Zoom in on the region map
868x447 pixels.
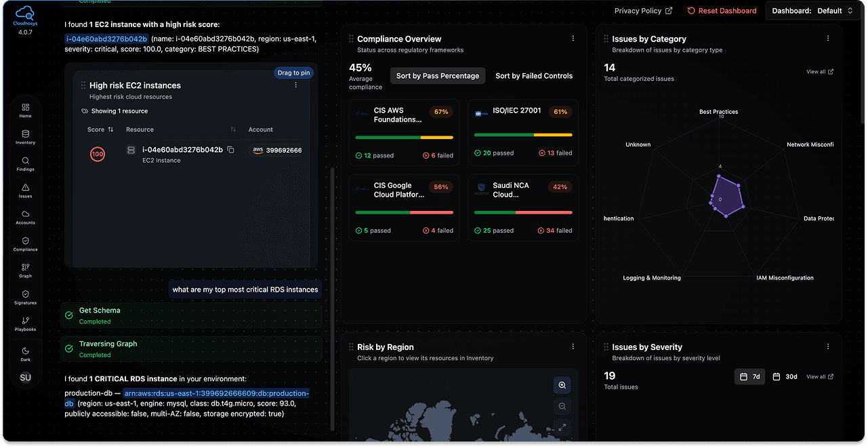click(x=562, y=385)
